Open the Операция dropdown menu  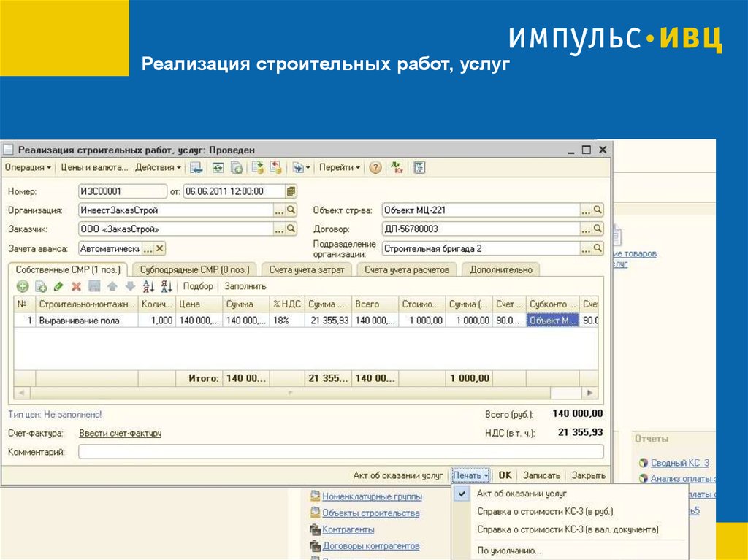tap(28, 167)
